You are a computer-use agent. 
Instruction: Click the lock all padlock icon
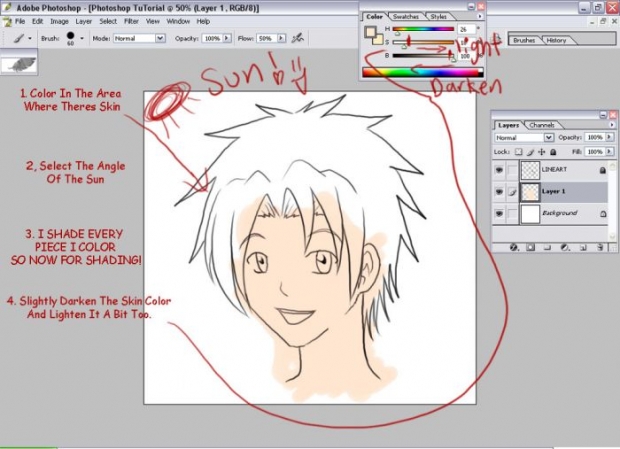[x=553, y=152]
